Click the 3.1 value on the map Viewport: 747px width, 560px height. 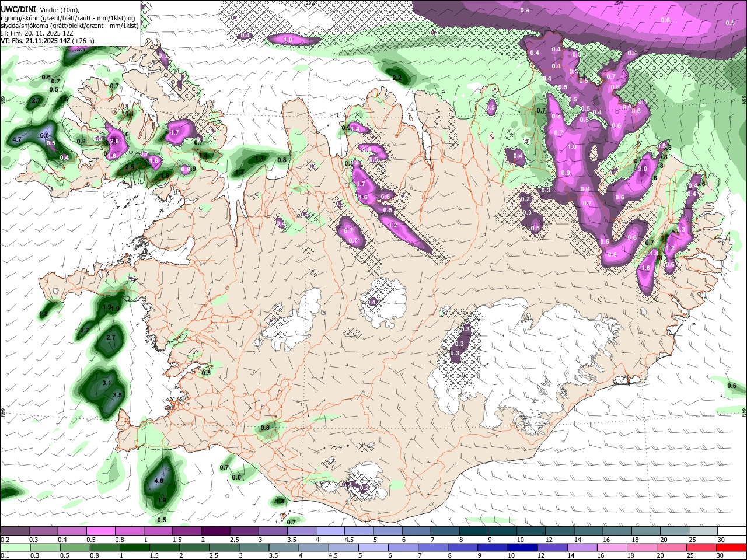click(x=107, y=383)
